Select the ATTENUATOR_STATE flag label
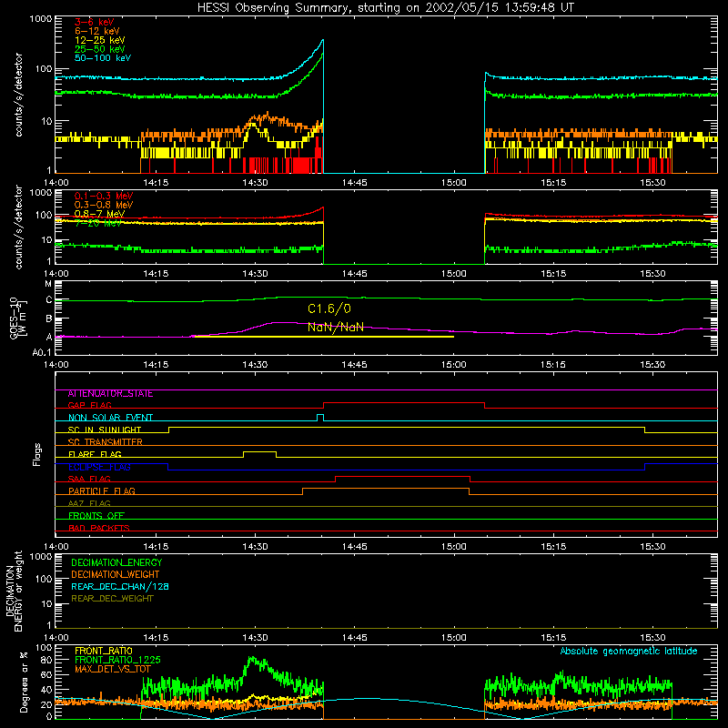 tap(110, 394)
